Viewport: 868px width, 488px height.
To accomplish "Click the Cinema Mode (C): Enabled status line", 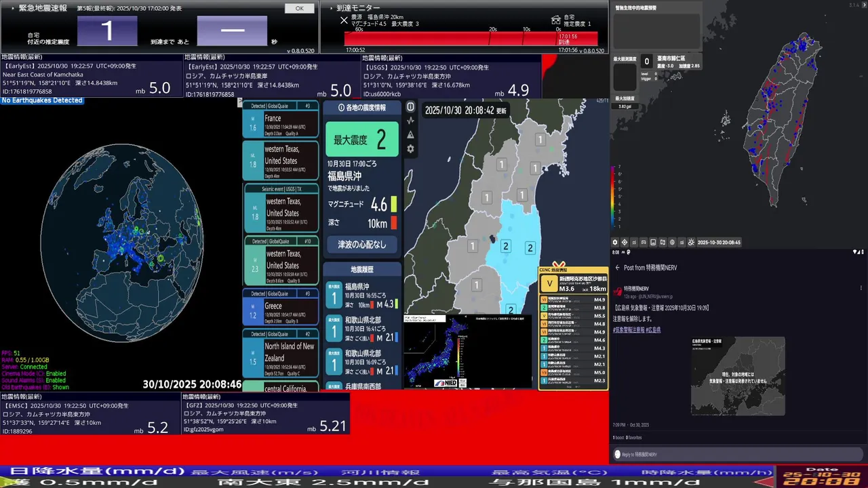I will (33, 373).
